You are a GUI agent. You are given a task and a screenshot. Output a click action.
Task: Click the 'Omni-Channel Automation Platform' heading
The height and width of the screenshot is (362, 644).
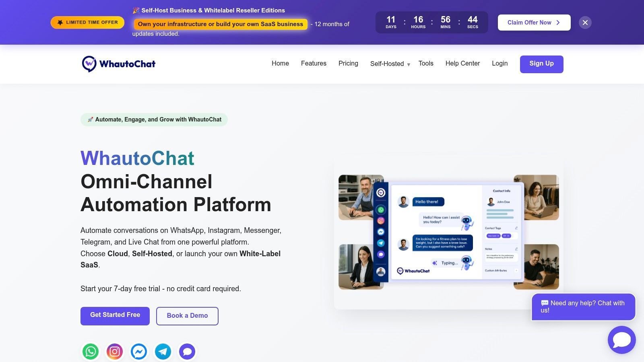click(176, 193)
